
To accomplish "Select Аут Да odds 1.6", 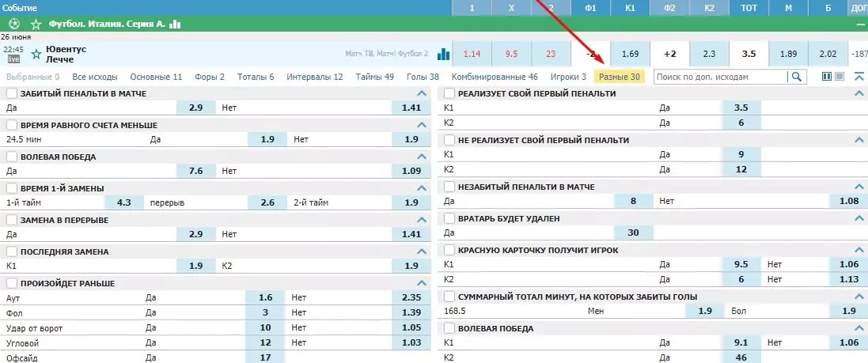I will click(265, 297).
